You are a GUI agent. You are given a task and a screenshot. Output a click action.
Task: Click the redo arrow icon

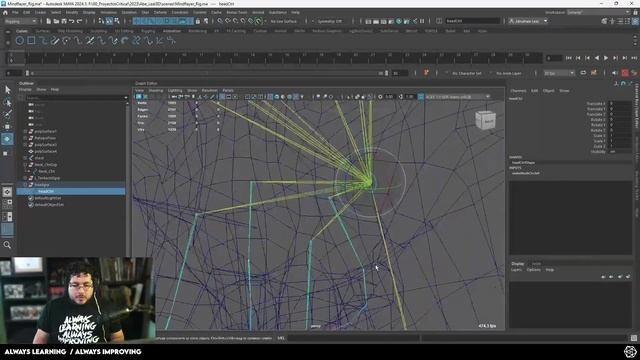(x=79, y=21)
